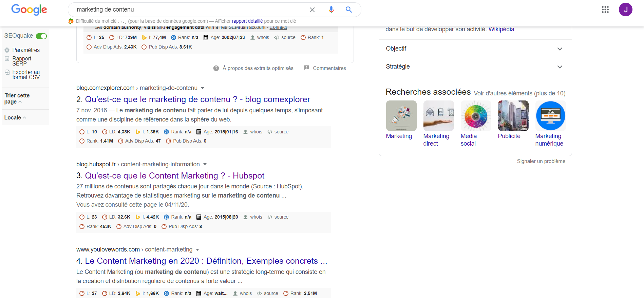Open the Google apps grid
Viewport: 644px width, 298px height.
(605, 10)
